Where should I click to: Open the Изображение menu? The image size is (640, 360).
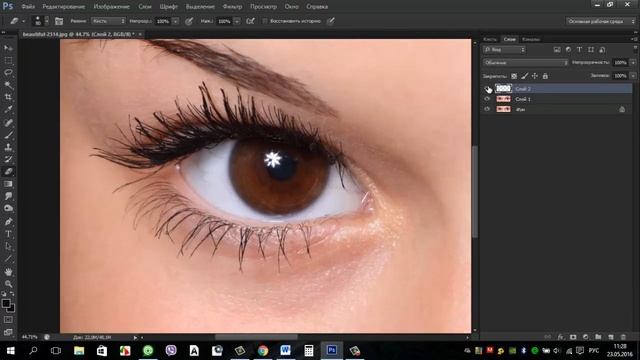tap(111, 7)
